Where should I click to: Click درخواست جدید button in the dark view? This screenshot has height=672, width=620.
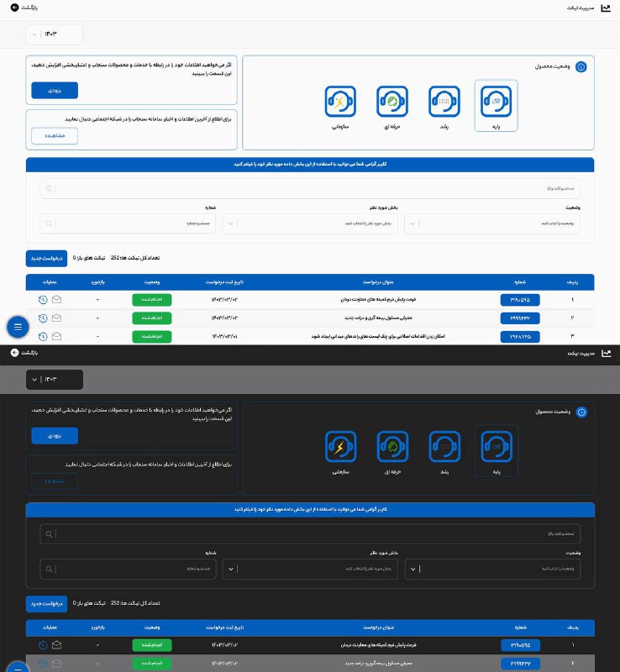(46, 602)
